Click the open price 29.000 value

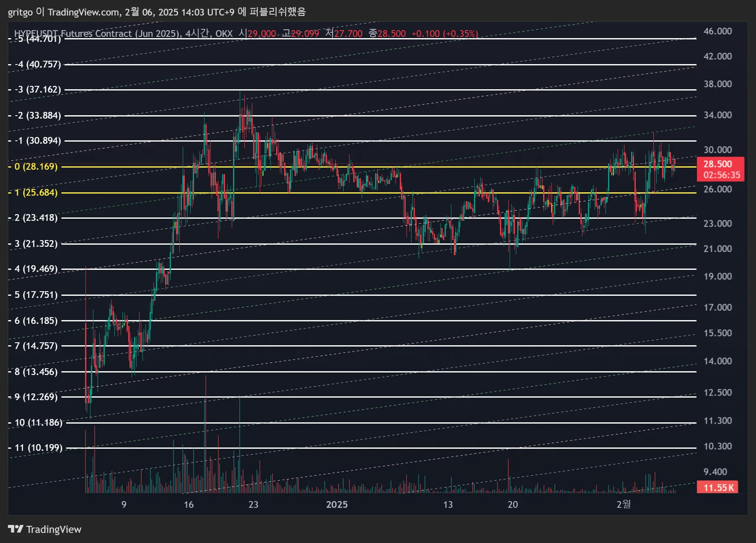pos(262,34)
